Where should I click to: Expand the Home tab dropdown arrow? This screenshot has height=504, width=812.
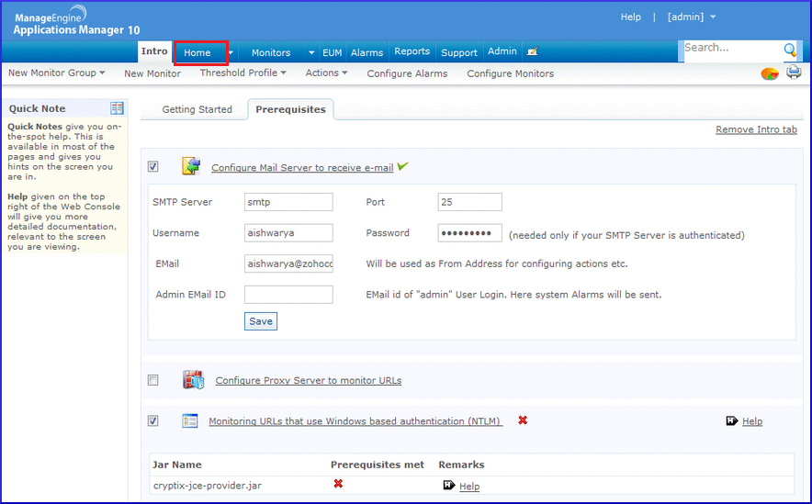point(231,52)
